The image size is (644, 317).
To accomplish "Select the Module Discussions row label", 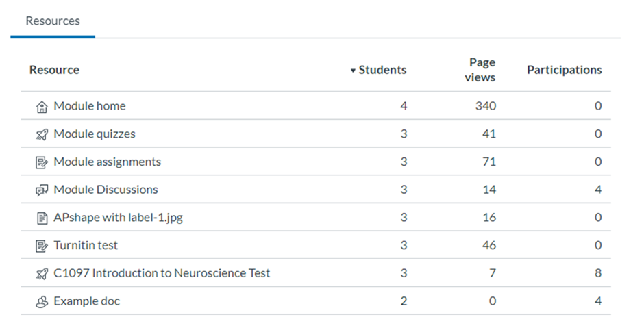I will pos(106,189).
